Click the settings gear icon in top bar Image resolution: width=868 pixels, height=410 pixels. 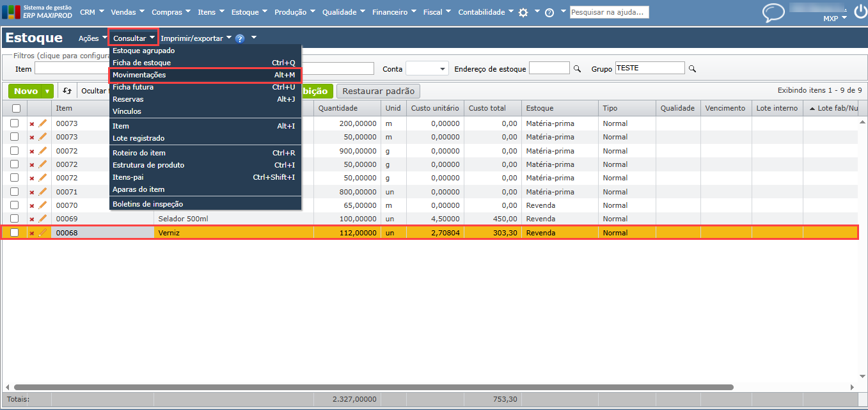[x=523, y=12]
